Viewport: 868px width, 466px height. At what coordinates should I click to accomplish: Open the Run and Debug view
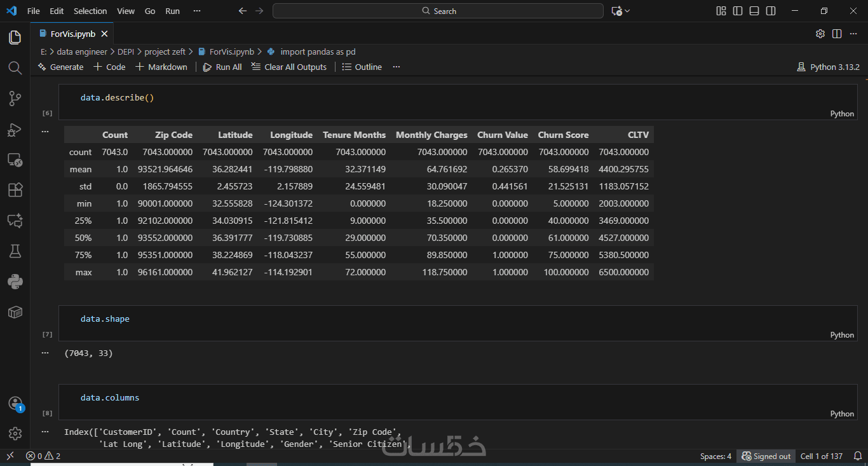pos(15,130)
